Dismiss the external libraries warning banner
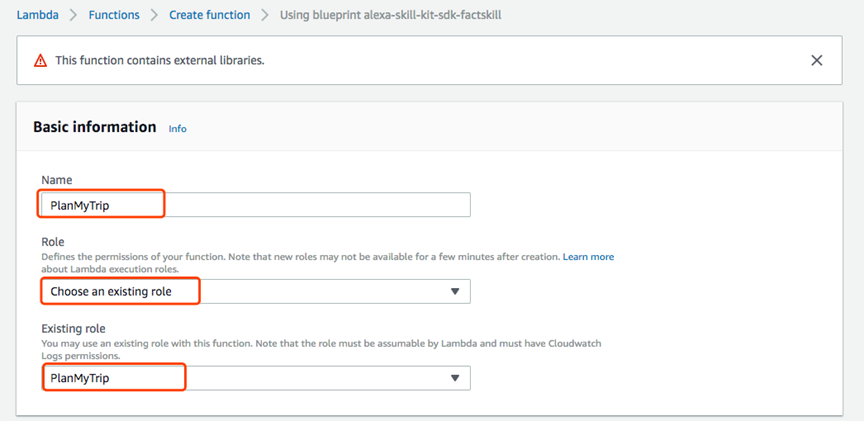This screenshot has height=421, width=864. (x=817, y=60)
